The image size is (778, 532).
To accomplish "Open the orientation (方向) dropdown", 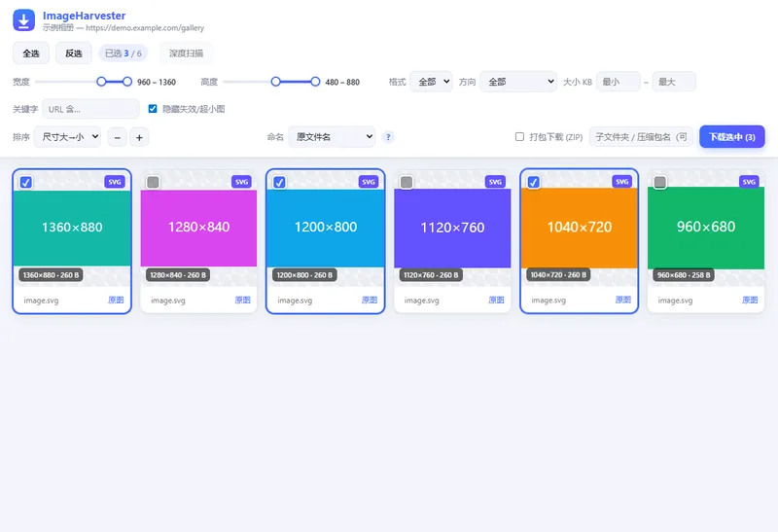I will (x=518, y=82).
